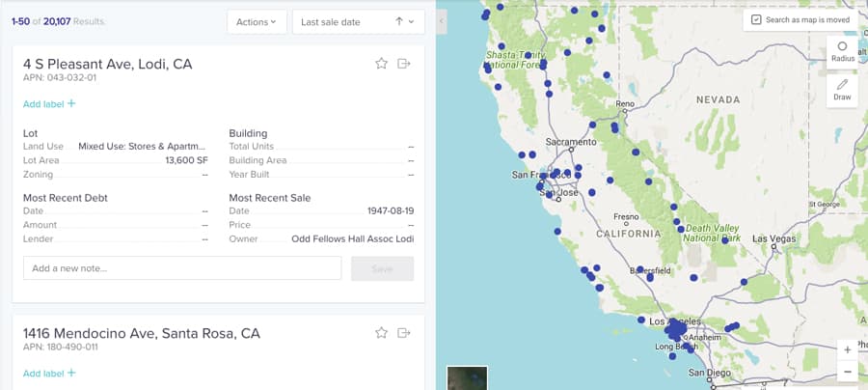This screenshot has width=868, height=390.
Task: Collapse the map panel with the arrow
Action: click(441, 19)
